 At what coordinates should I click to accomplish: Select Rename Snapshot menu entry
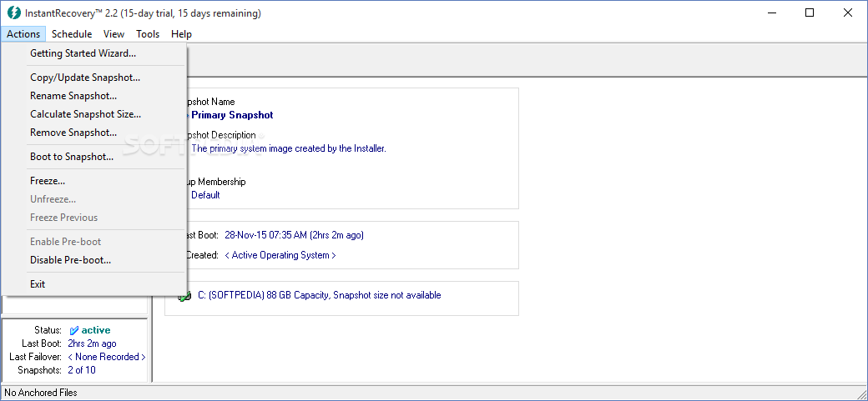pos(94,96)
